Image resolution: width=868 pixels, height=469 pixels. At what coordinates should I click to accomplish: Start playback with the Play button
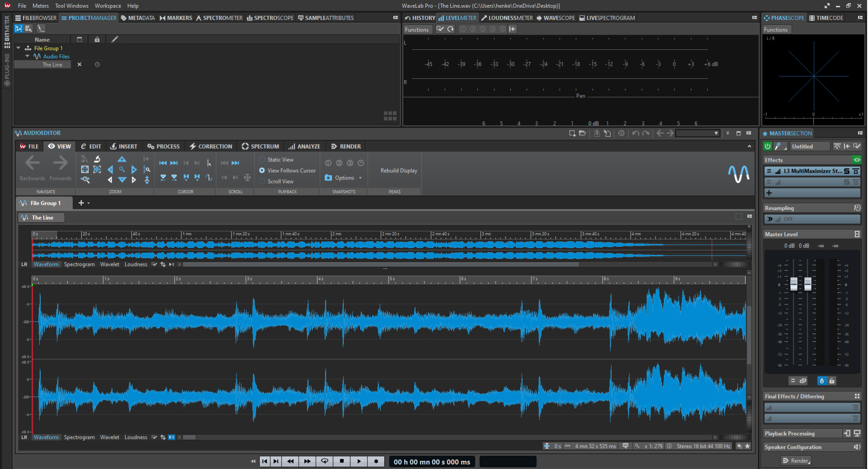(359, 461)
